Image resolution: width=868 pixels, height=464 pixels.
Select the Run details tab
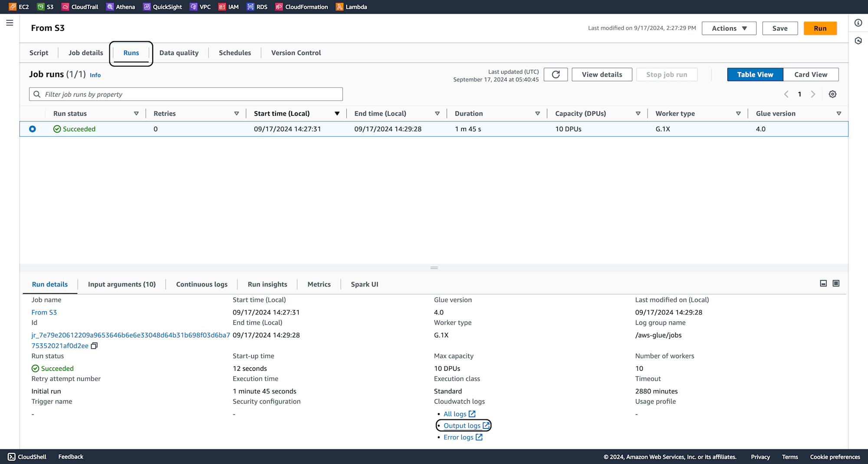[50, 284]
